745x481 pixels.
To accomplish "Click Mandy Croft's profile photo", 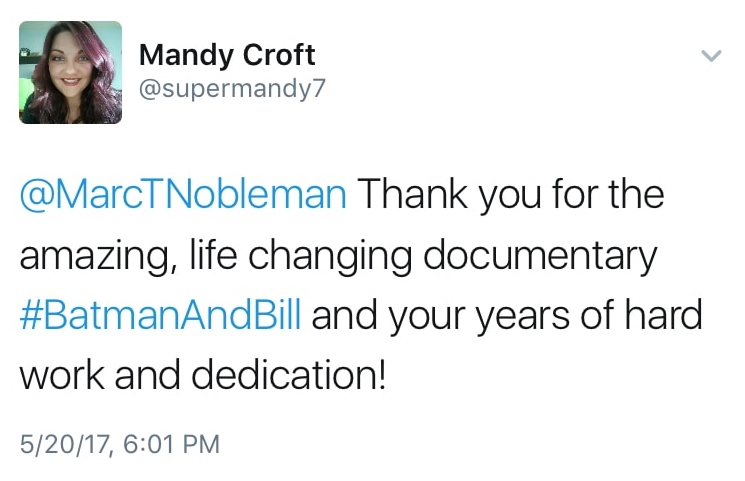I will pos(71,73).
